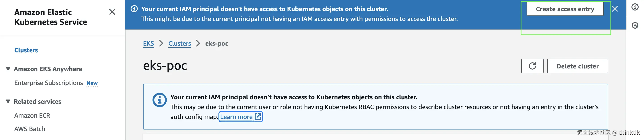Click the hexagon icon in the right rail

(635, 25)
